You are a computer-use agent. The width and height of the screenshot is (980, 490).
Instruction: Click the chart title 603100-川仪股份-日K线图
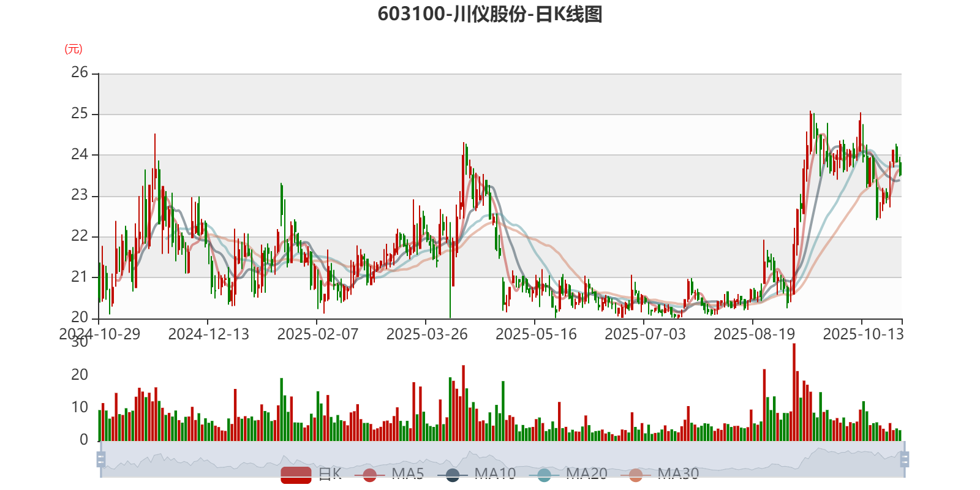coord(490,14)
